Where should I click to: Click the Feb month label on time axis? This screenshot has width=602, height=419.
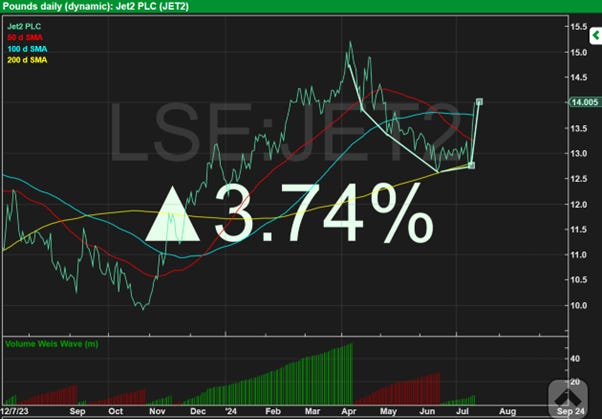(273, 411)
